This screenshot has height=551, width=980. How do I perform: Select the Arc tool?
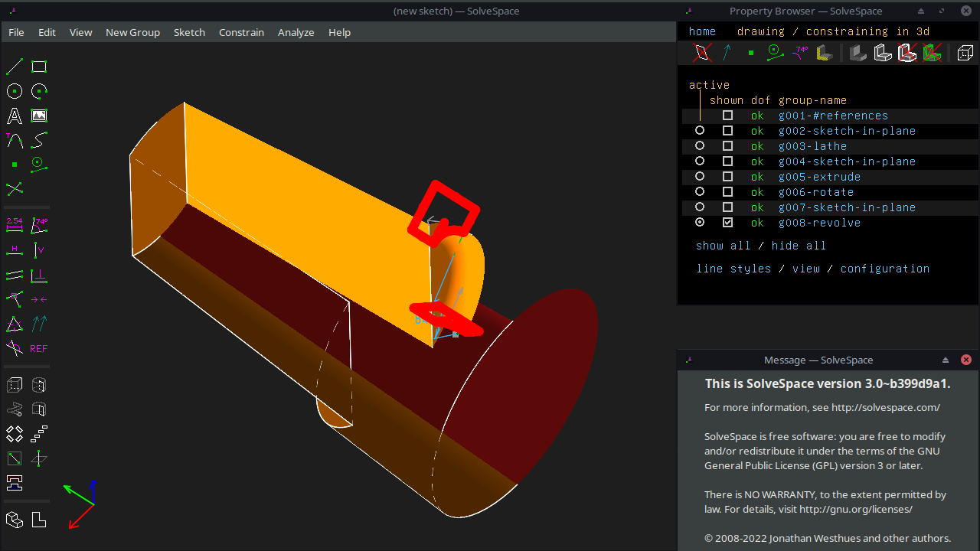click(x=38, y=91)
